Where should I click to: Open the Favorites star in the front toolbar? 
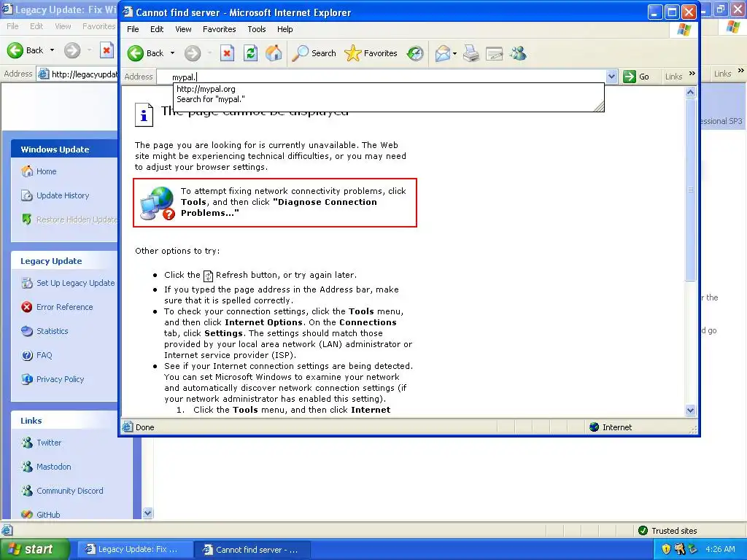coord(371,53)
